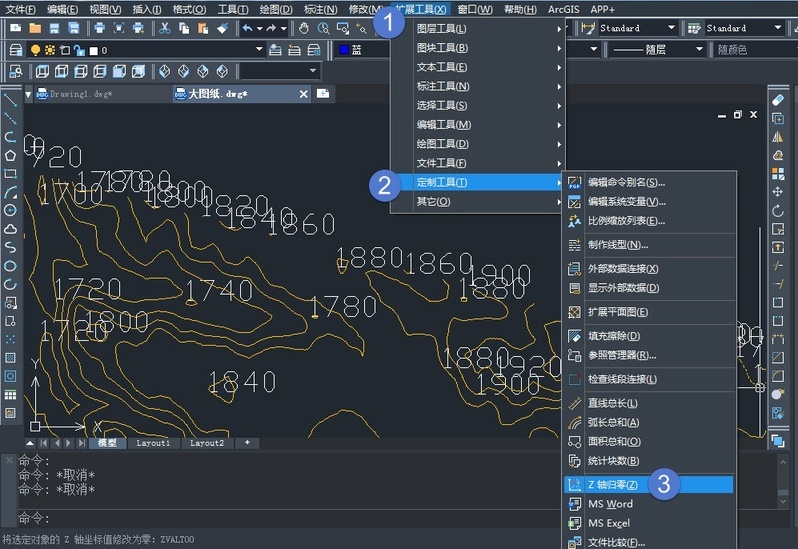Choose 统计块数(B) menu entry
Image resolution: width=798 pixels, height=549 pixels.
pyautogui.click(x=648, y=461)
